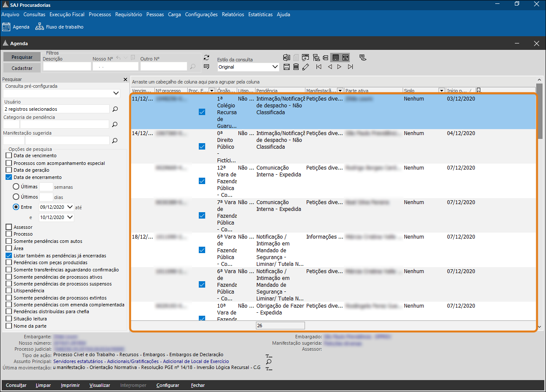Click the speech bubble comment icon
Screen dimensions: 546x392
pos(206,67)
